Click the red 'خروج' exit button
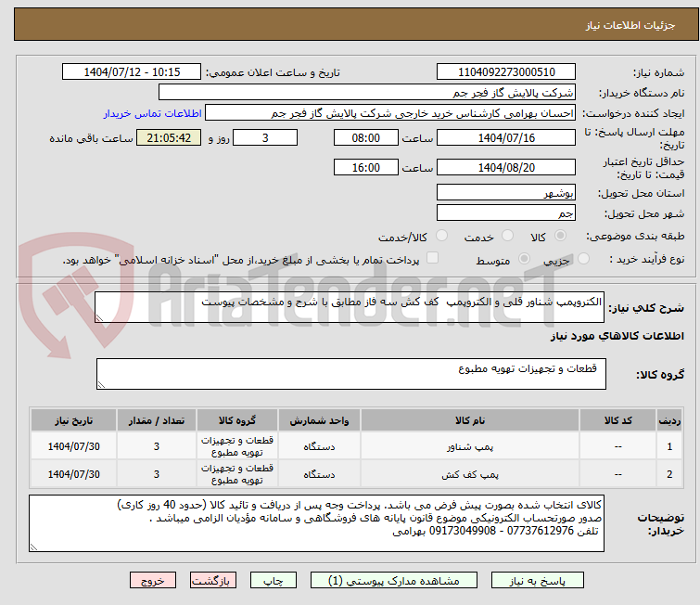Image resolution: width=700 pixels, height=605 pixels. [x=153, y=580]
